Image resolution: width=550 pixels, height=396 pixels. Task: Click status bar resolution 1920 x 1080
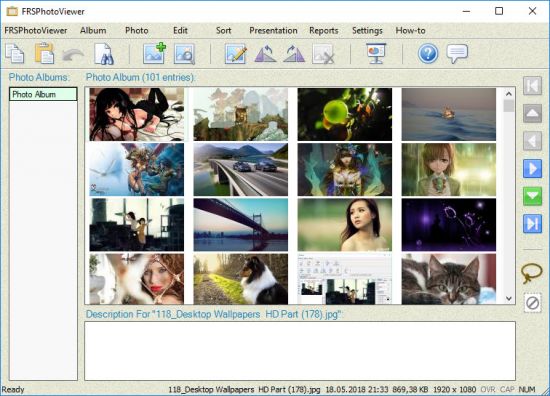pos(455,390)
